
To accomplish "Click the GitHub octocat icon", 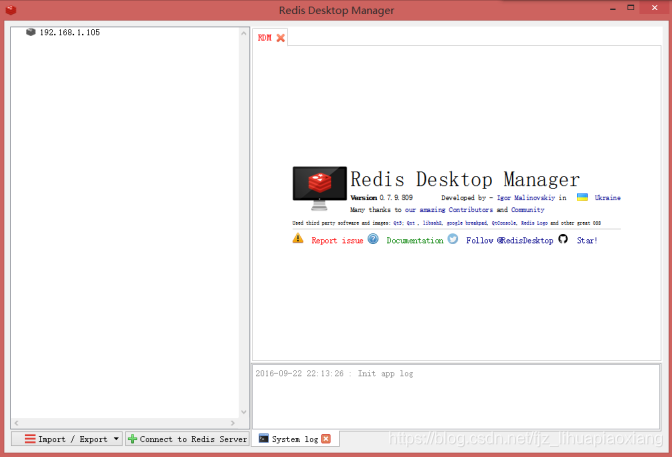I will tap(563, 239).
